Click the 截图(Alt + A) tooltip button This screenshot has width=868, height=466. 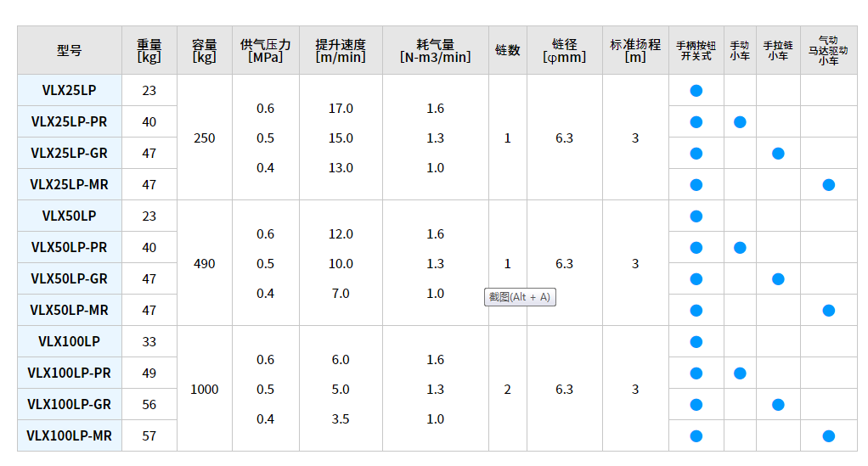click(x=520, y=297)
